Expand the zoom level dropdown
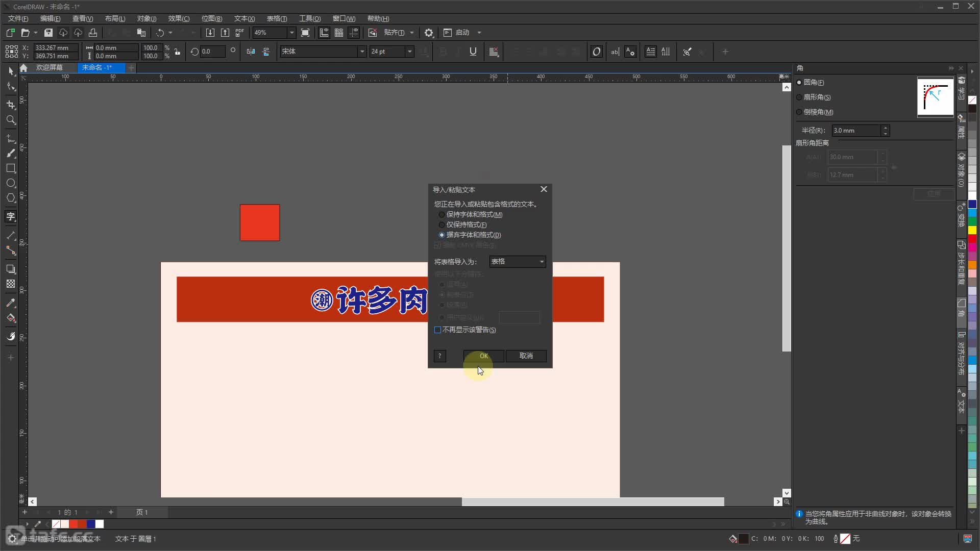Viewport: 980px width, 551px height. point(291,33)
